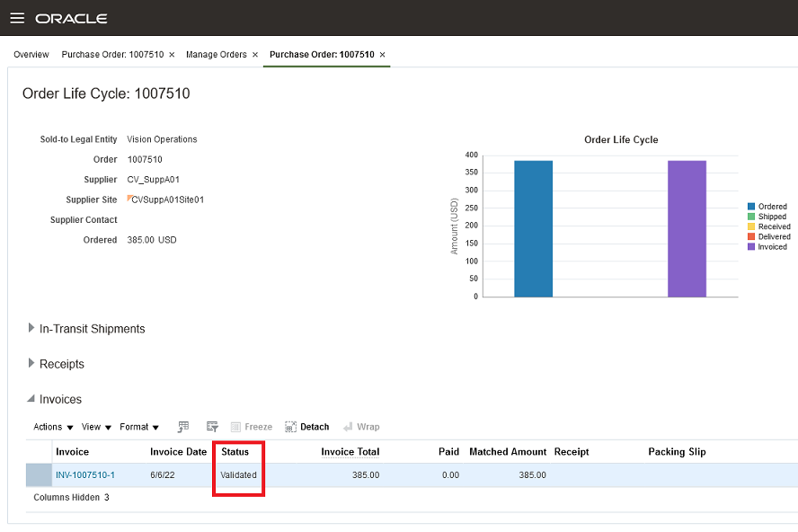Click the Packing Slip column header
Screen dimensions: 798x532
[x=677, y=451]
